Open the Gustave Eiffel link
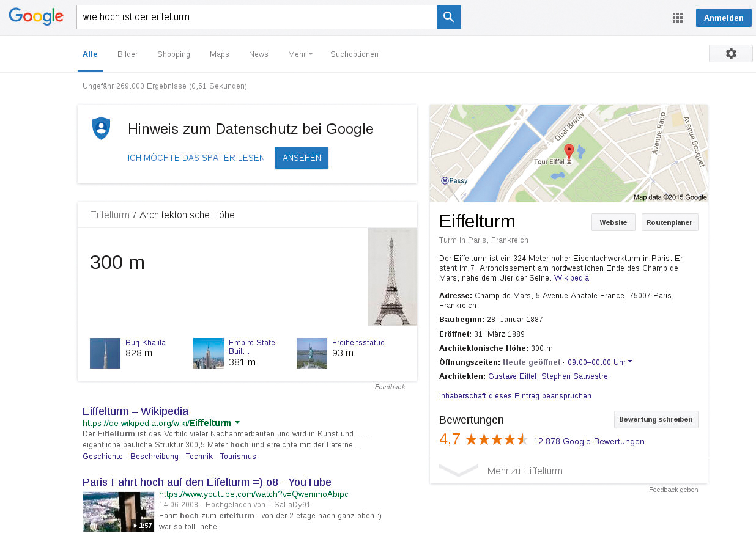756x539 pixels. [x=513, y=376]
